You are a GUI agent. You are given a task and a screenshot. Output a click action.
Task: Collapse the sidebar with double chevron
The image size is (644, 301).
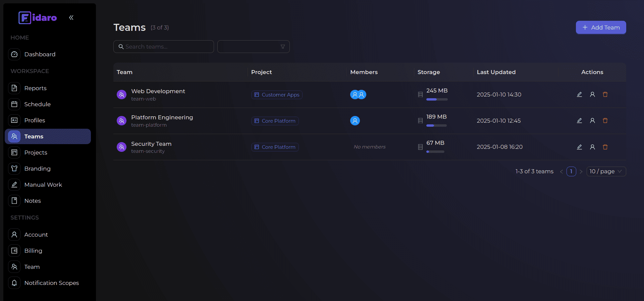pyautogui.click(x=71, y=18)
